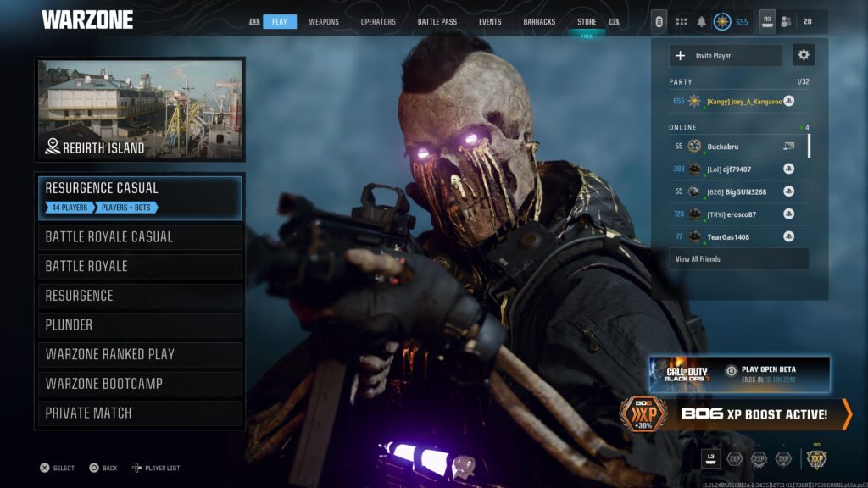Click the Players + Bots tag
The height and width of the screenshot is (488, 868).
(126, 208)
